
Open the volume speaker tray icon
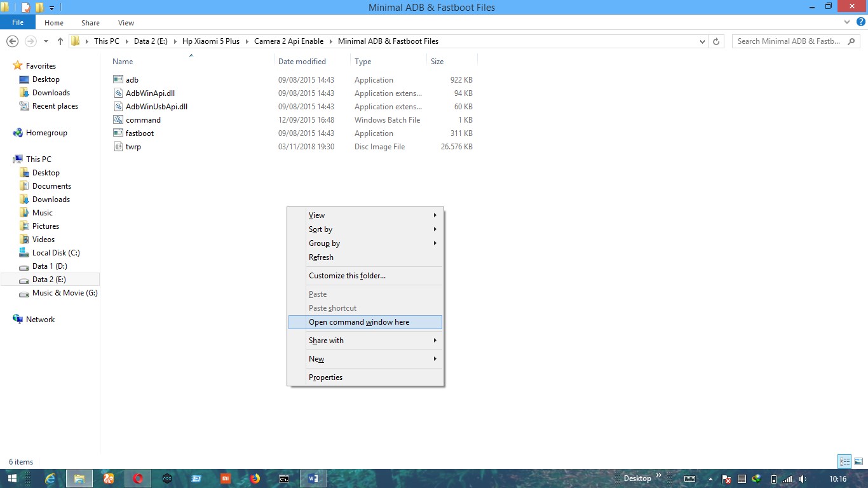point(803,479)
